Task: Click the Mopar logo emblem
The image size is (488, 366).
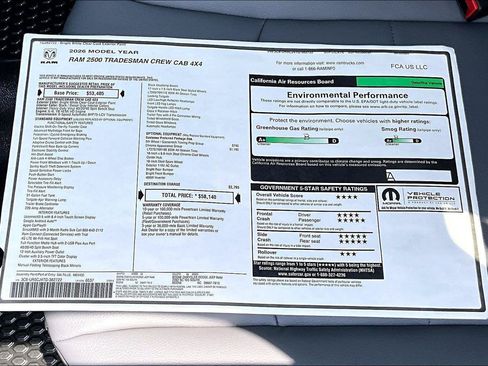Action: (391, 197)
